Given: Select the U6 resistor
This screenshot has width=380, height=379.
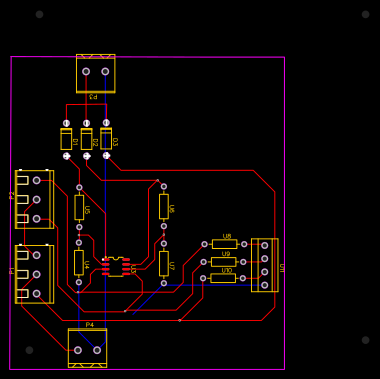Looking at the screenshot, I should click(164, 206).
